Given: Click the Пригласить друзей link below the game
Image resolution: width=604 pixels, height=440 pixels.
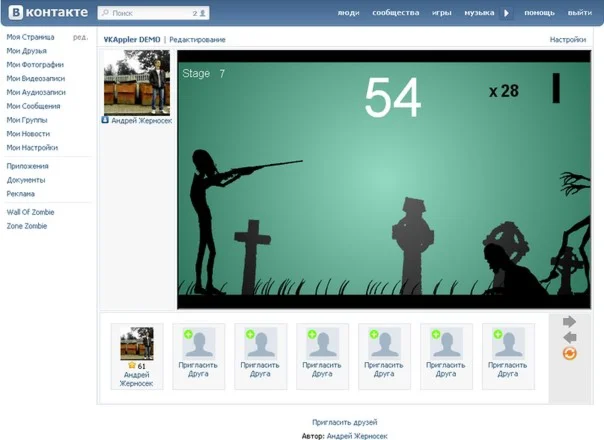Looking at the screenshot, I should (344, 422).
